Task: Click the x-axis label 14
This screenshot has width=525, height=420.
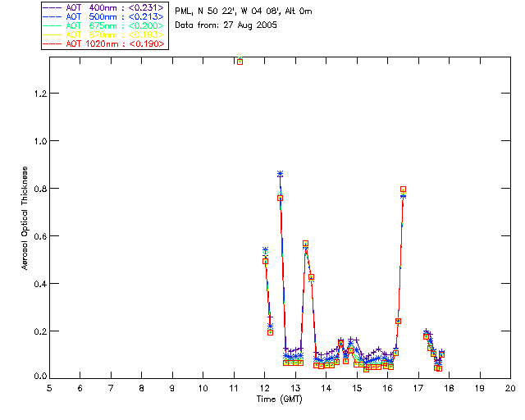Action: tap(326, 388)
